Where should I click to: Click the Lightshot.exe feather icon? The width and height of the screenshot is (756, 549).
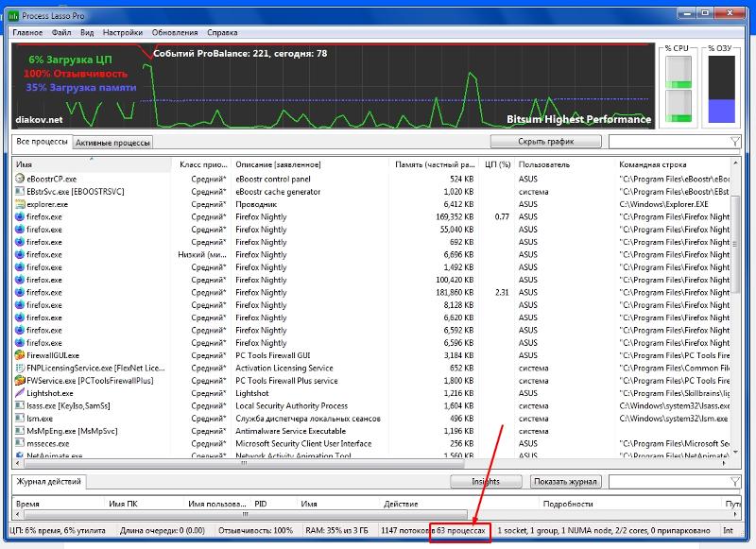point(20,393)
